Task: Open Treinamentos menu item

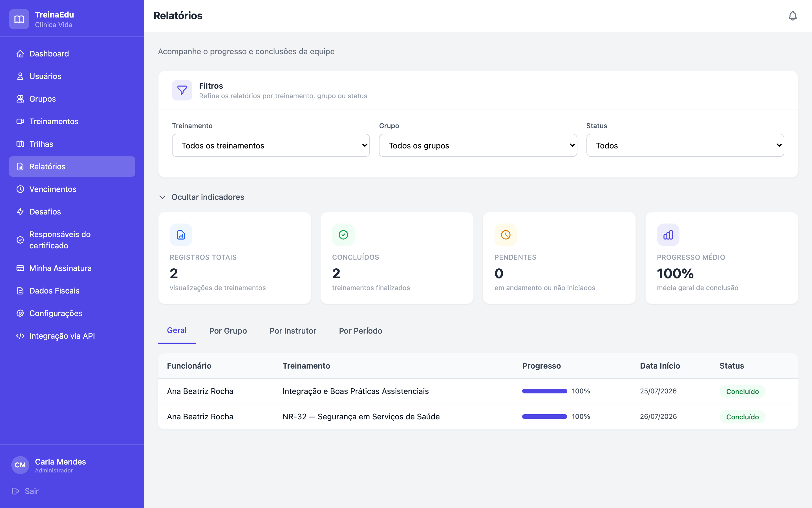Action: pyautogui.click(x=72, y=121)
